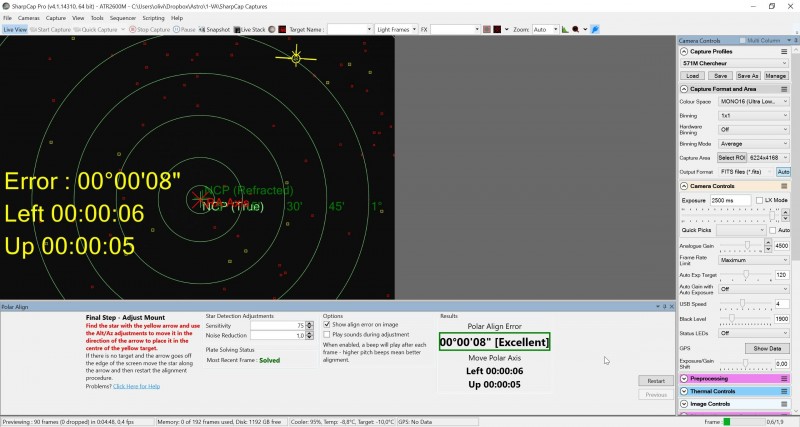800x427 pixels.
Task: Click the Select ROI button
Action: [732, 158]
